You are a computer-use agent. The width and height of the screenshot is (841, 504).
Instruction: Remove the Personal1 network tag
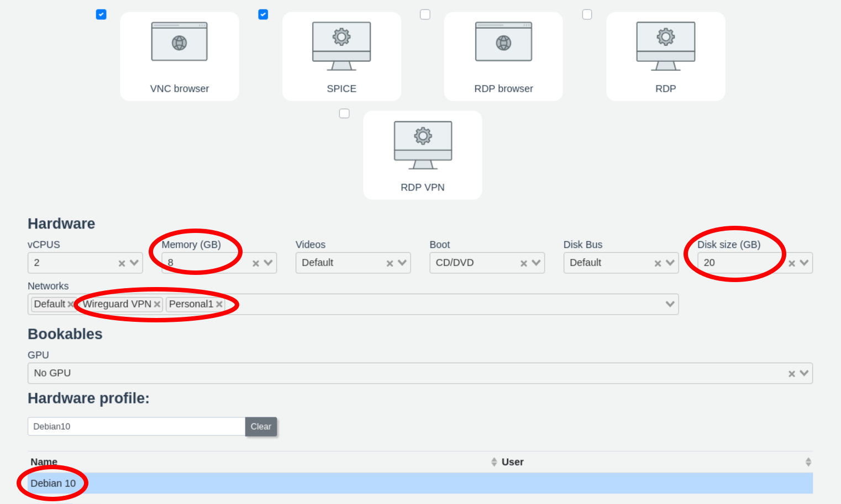pyautogui.click(x=219, y=304)
